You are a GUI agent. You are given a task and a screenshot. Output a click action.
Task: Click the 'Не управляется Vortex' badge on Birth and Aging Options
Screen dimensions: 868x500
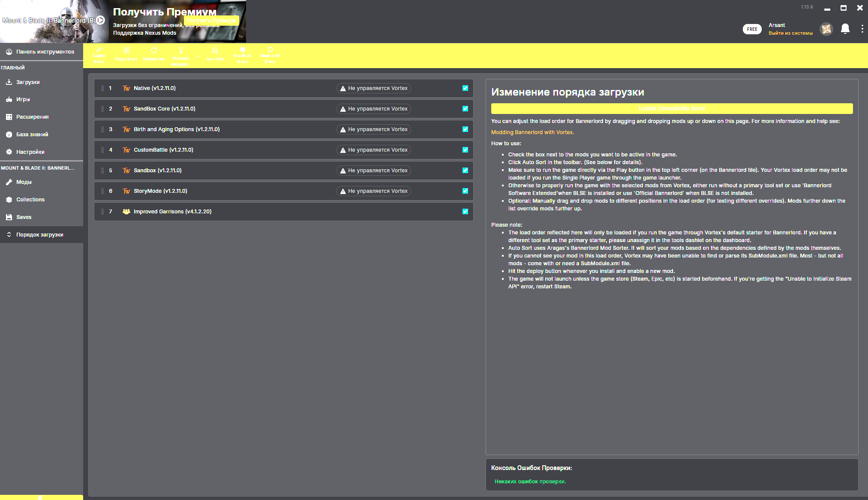(373, 129)
